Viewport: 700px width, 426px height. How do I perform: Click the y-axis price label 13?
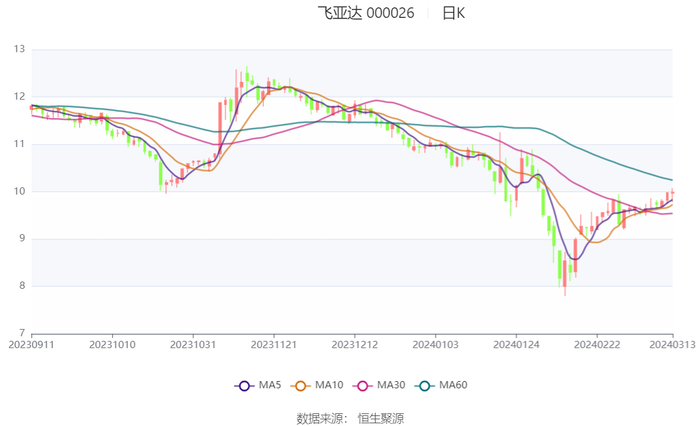[x=19, y=49]
